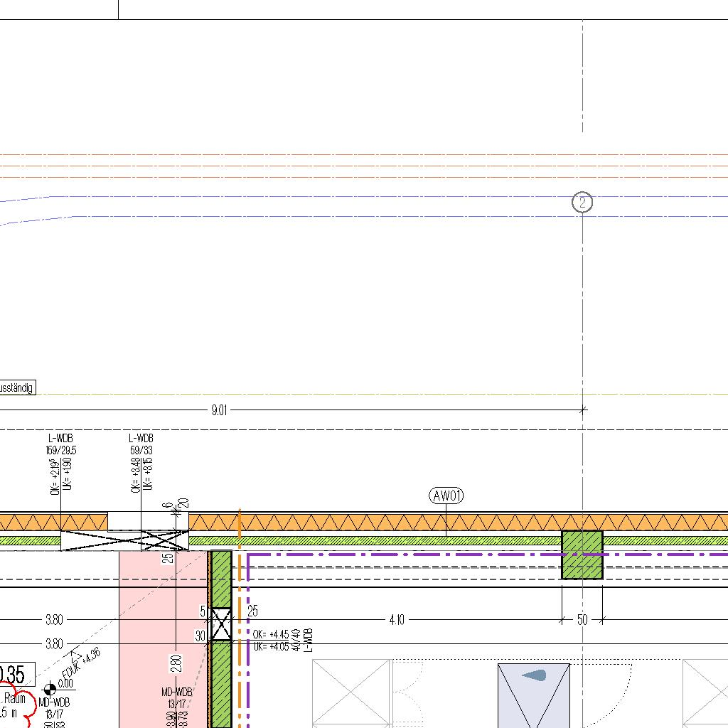Click the 50 column width dimension
This screenshot has width=728, height=728.
tap(582, 620)
